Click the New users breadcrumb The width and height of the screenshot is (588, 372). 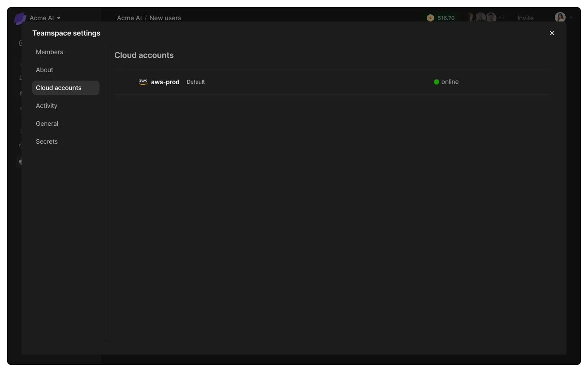165,18
